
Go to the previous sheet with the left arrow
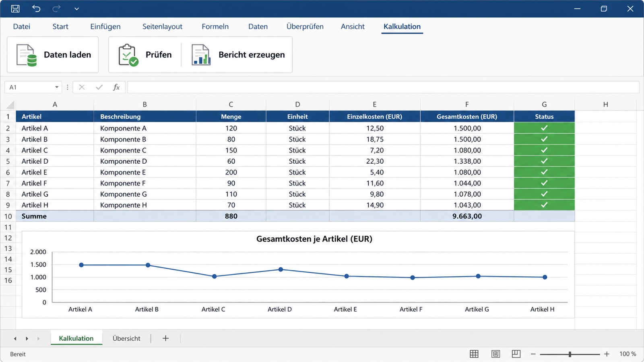15,339
